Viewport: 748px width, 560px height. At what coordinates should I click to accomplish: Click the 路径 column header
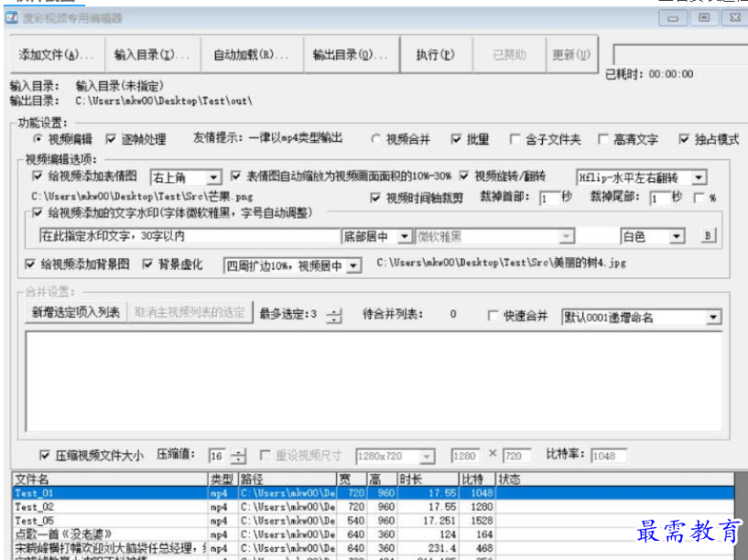coord(287,479)
